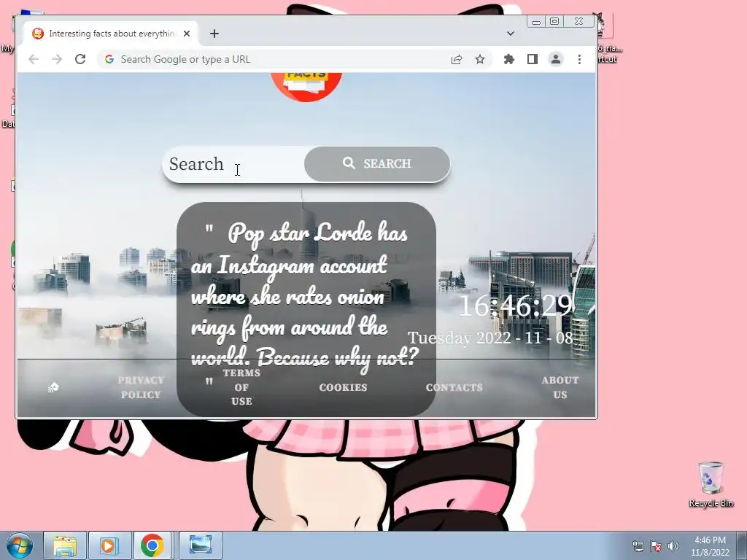
Task: Open Chrome three-dot menu
Action: tap(579, 59)
